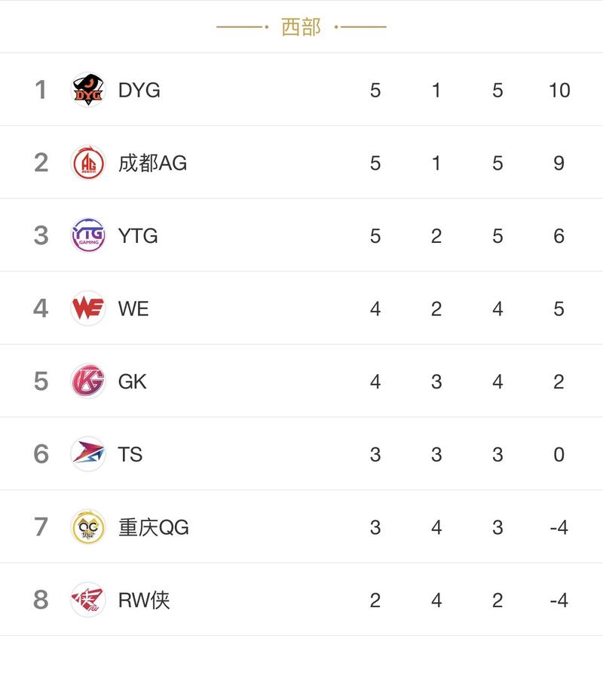Viewport: 603px width, 700px height.
Task: Select the YTG team name
Action: pyautogui.click(x=138, y=235)
